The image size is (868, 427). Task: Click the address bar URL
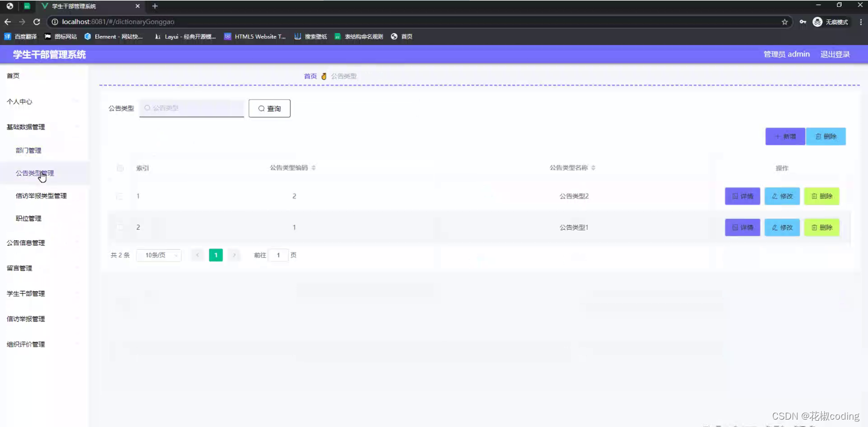pos(118,22)
